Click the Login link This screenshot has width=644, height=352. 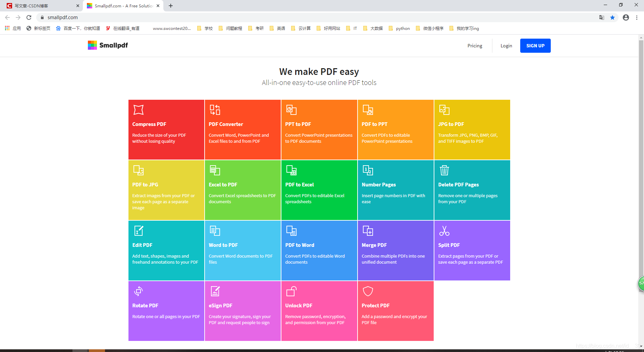pos(506,46)
